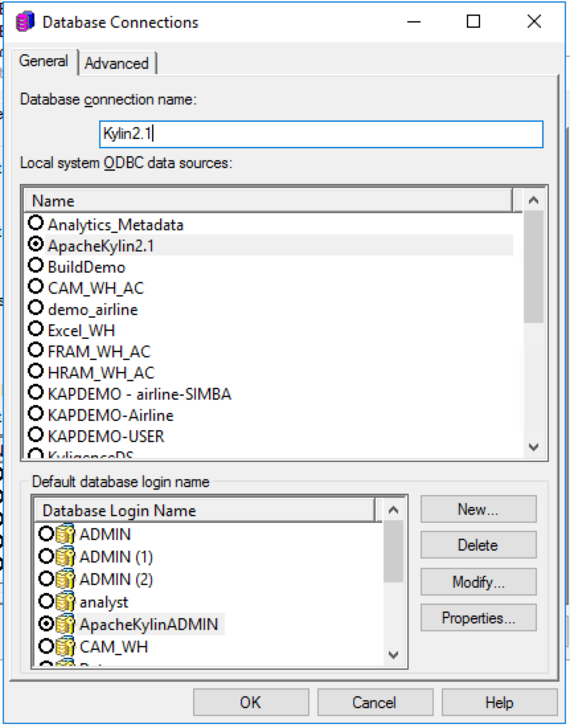Confirm the dialog with OK
Screen dimensions: 570x728
(x=251, y=702)
